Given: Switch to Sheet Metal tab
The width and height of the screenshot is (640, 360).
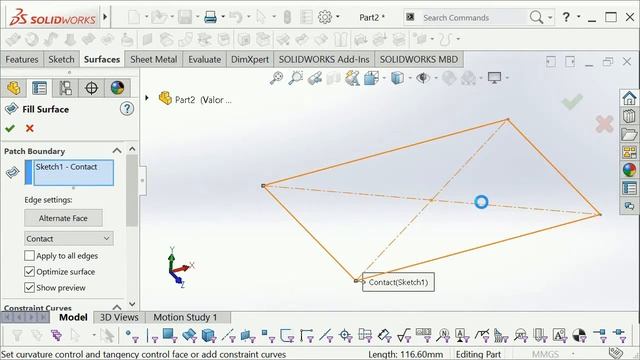Looking at the screenshot, I should point(153,59).
